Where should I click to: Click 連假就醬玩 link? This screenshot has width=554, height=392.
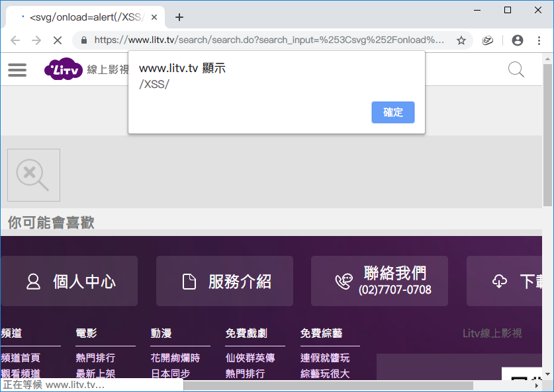[x=325, y=358]
